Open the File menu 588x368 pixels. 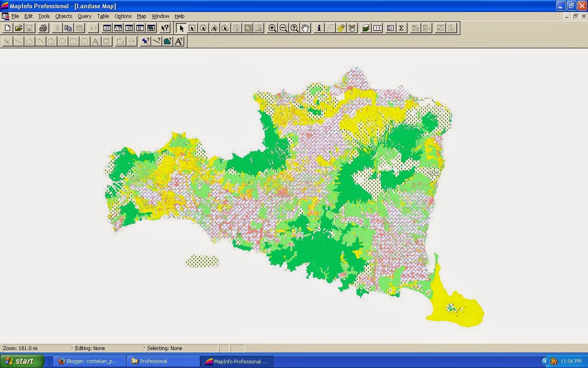[x=15, y=16]
